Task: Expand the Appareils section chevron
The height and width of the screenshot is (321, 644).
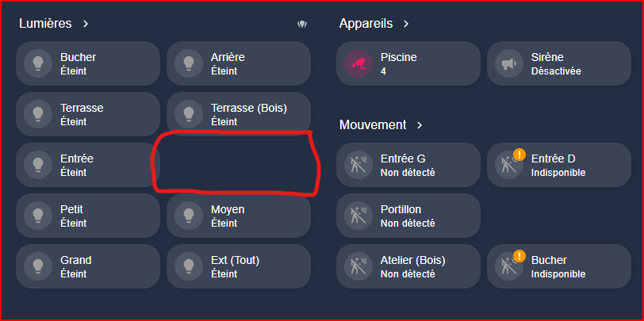Action: click(x=406, y=24)
